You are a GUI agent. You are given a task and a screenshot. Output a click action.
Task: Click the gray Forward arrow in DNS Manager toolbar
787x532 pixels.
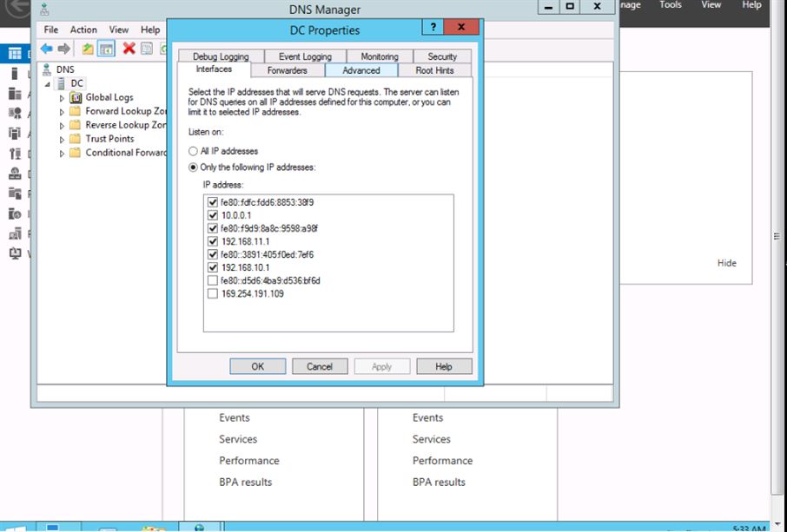(63, 49)
